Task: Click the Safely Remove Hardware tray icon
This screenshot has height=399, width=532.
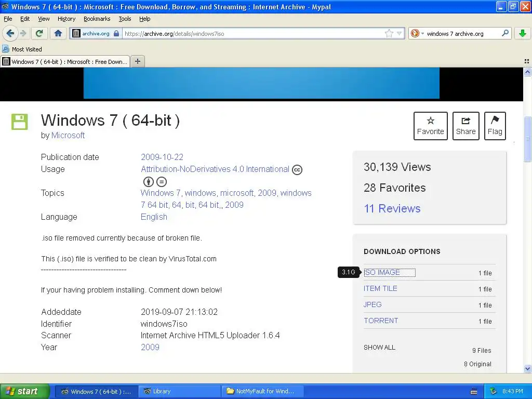Action: [493, 391]
